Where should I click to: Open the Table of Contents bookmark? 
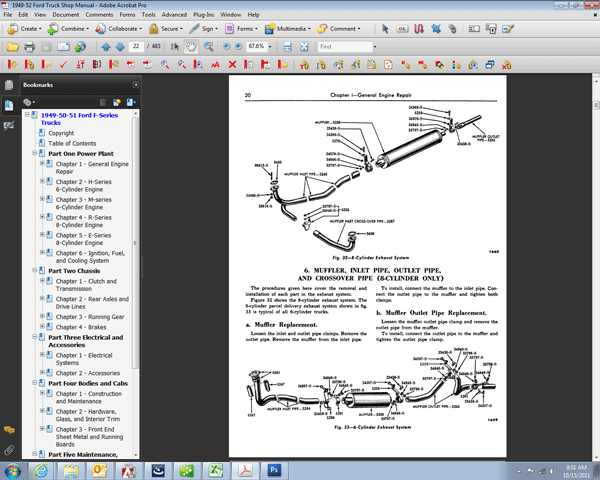pos(72,144)
